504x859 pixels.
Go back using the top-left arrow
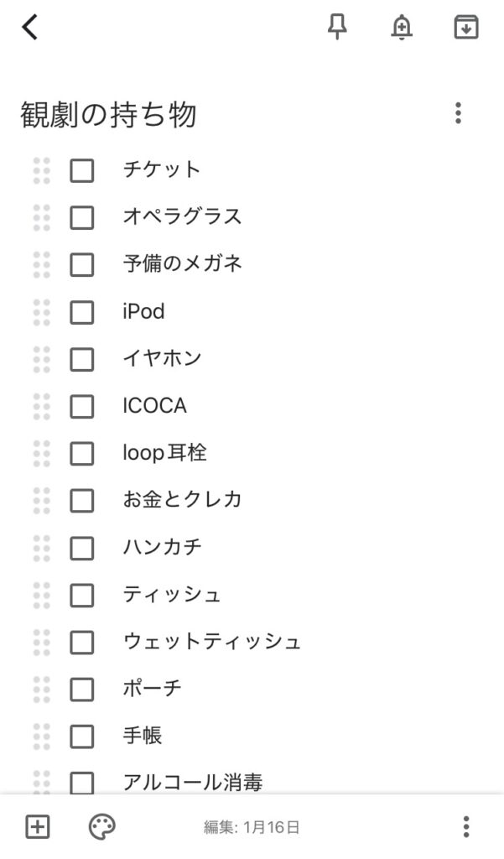(30, 28)
